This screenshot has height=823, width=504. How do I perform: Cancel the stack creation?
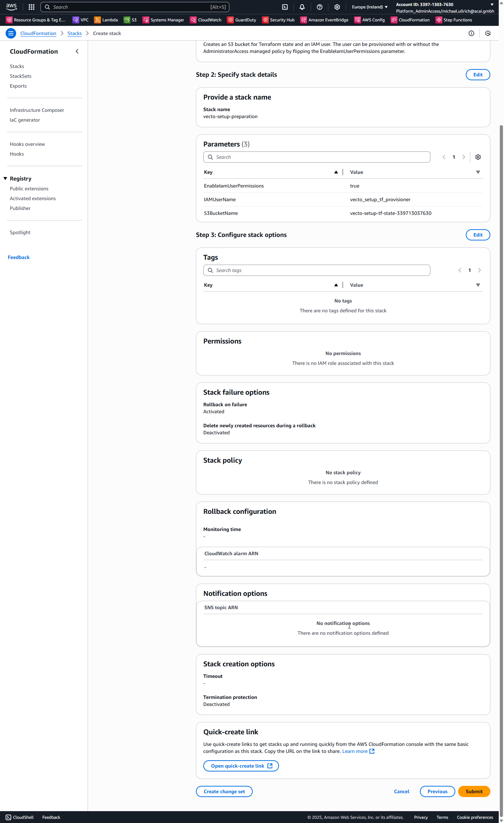pos(402,791)
